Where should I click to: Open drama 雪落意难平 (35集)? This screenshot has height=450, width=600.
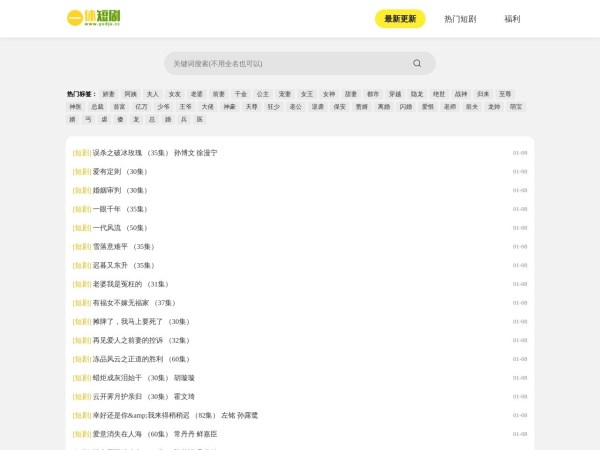point(113,246)
